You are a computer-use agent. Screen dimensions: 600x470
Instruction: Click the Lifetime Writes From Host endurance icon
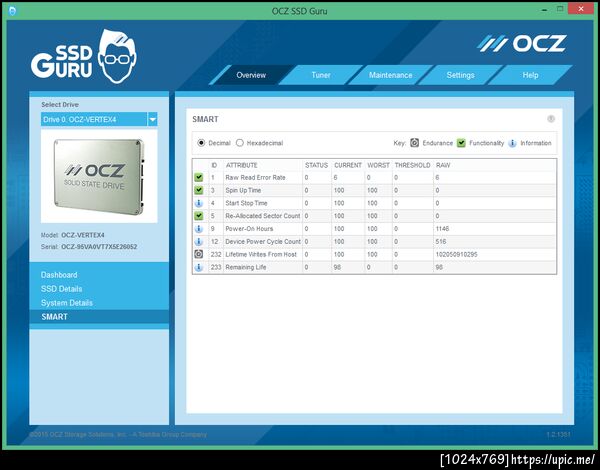click(199, 254)
